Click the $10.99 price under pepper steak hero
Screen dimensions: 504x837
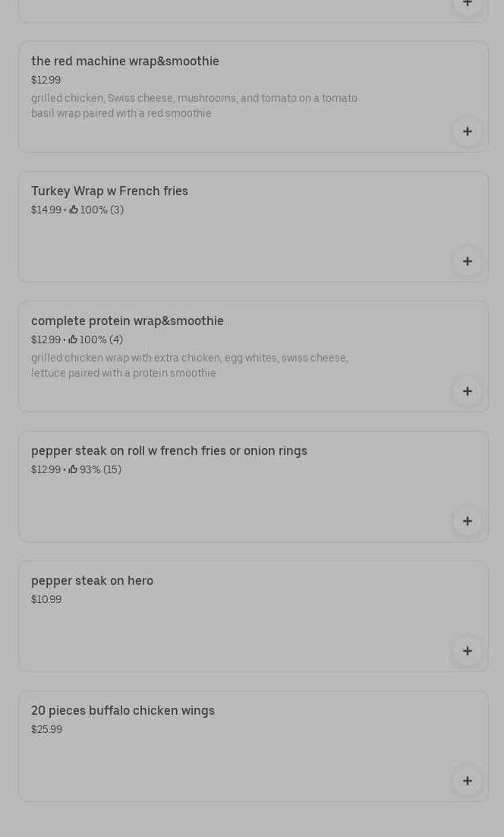pos(46,599)
